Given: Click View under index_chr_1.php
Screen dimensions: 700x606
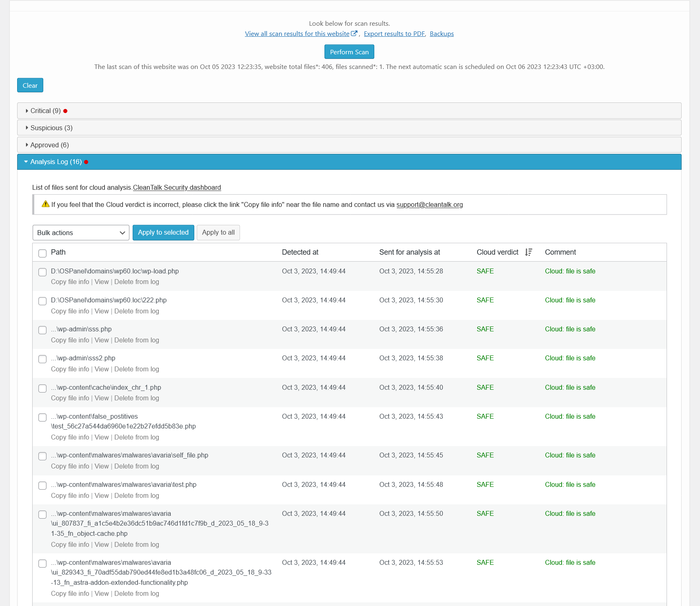Looking at the screenshot, I should tap(102, 398).
